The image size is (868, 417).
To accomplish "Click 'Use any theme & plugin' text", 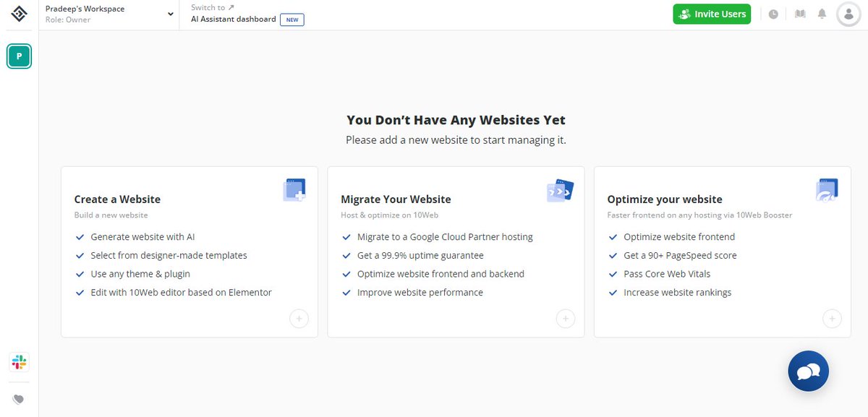I will pyautogui.click(x=140, y=274).
